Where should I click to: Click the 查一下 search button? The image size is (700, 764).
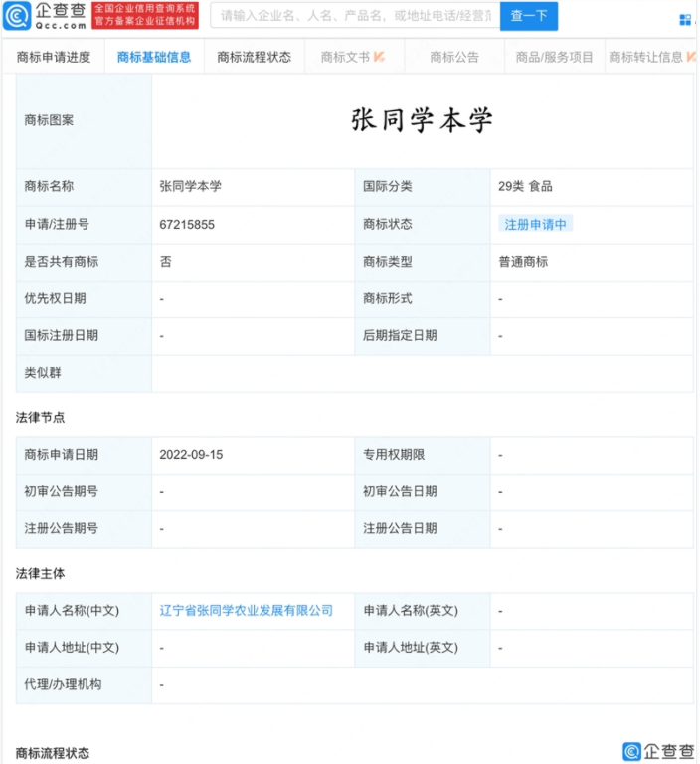coord(529,16)
